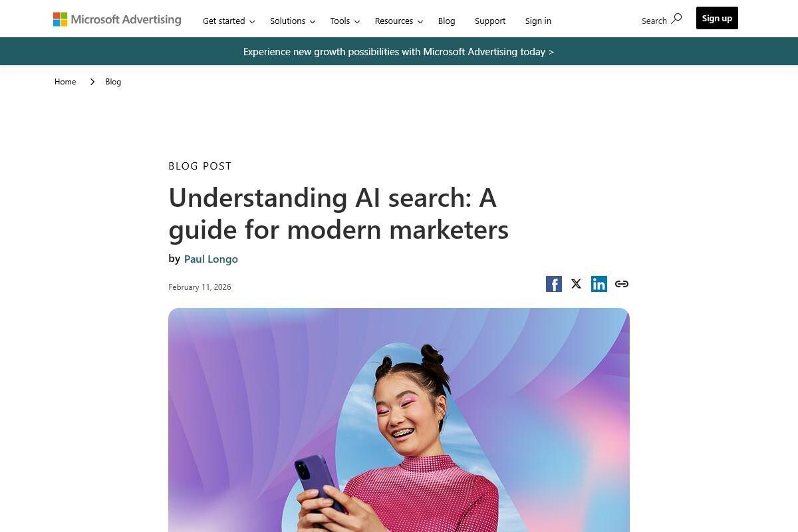Expand the Get started menu

tap(229, 21)
